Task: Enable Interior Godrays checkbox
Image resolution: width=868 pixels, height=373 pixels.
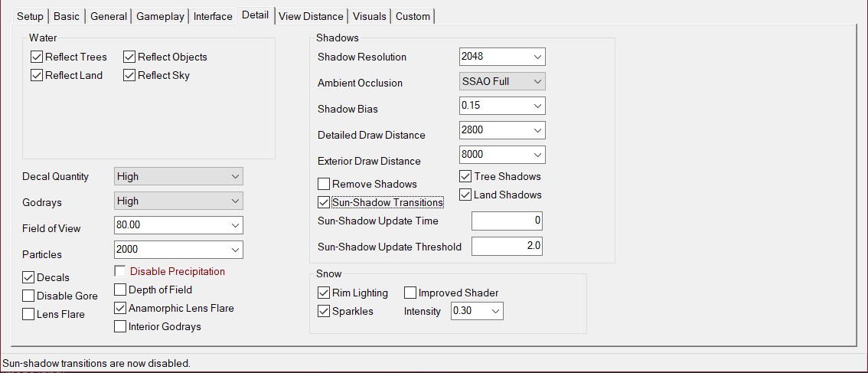Action: (x=120, y=327)
